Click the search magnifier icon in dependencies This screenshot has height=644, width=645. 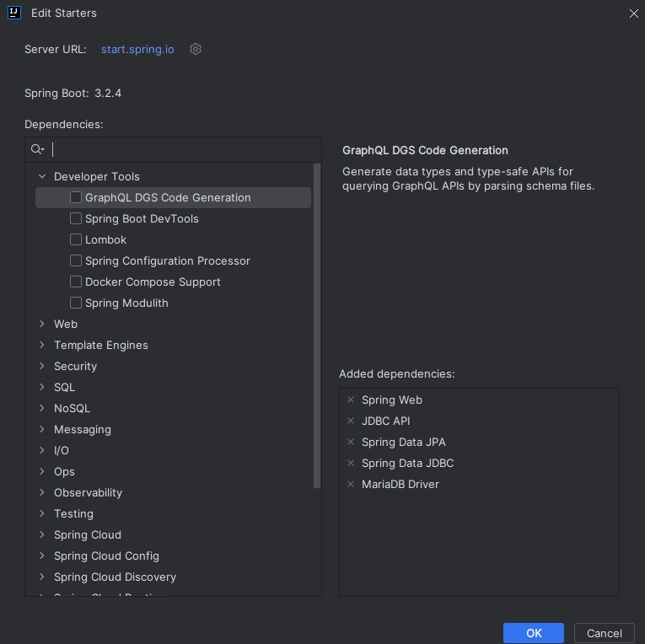pos(37,149)
